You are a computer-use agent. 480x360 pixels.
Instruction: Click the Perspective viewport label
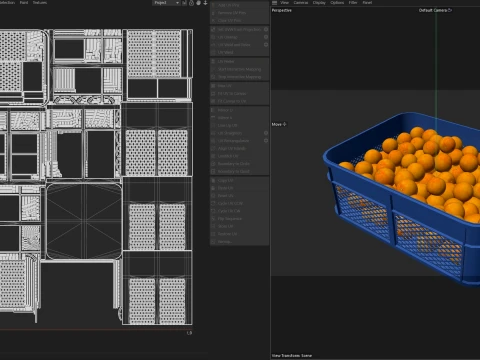click(282, 10)
